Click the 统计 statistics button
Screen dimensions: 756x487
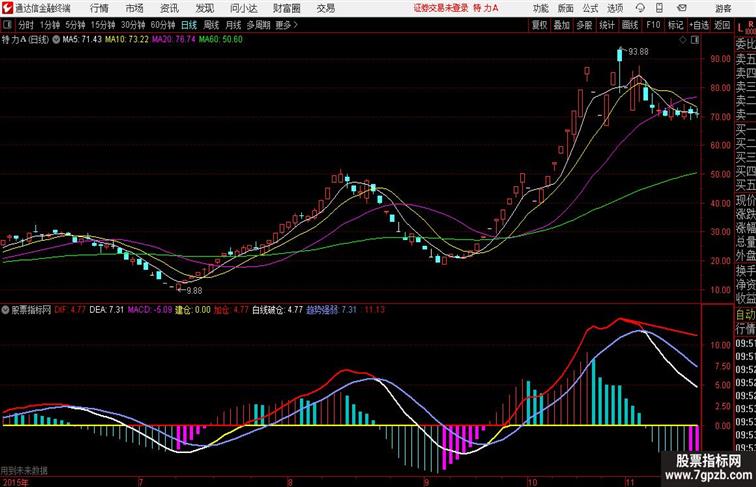607,25
